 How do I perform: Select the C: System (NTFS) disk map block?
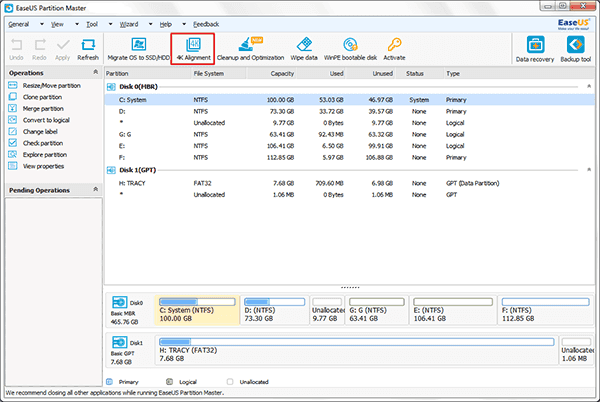tap(197, 310)
